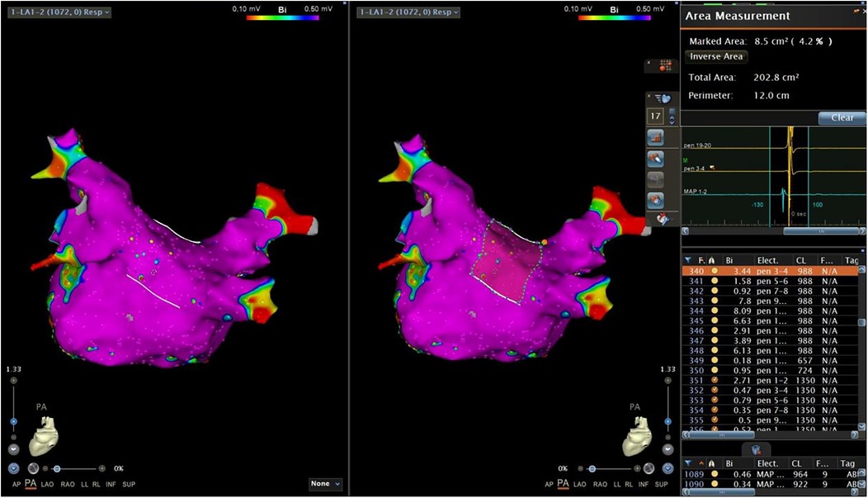Screen dimensions: 868x498
Task: Click minus on the left view transparency slider
Action: click(x=46, y=468)
